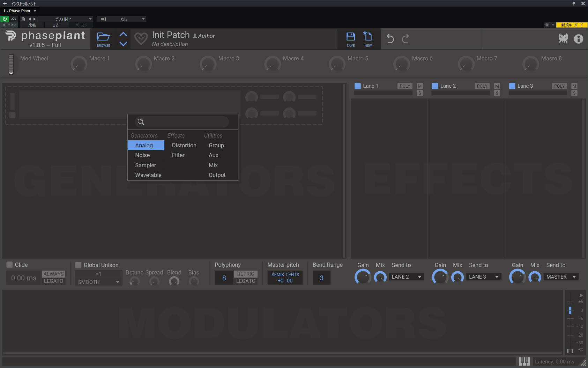Select RETRIG polyphony mode

pos(246,274)
